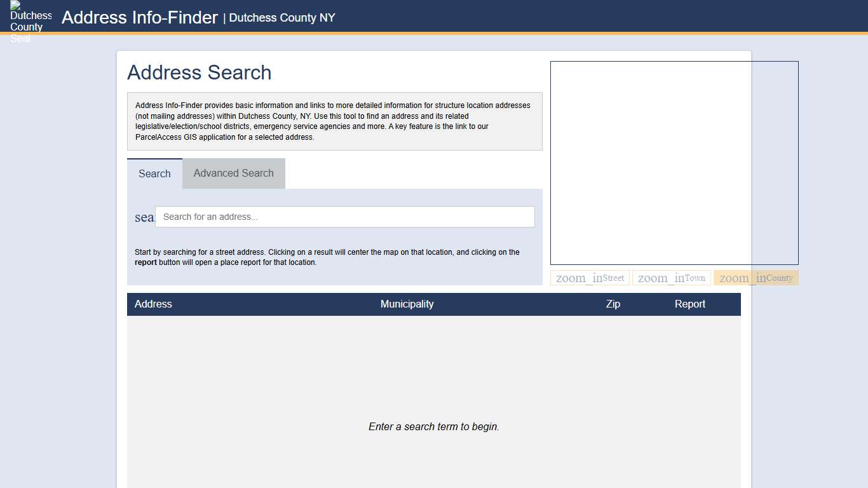Viewport: 868px width, 488px height.
Task: Switch to the Advanced Search tab
Action: [x=233, y=173]
